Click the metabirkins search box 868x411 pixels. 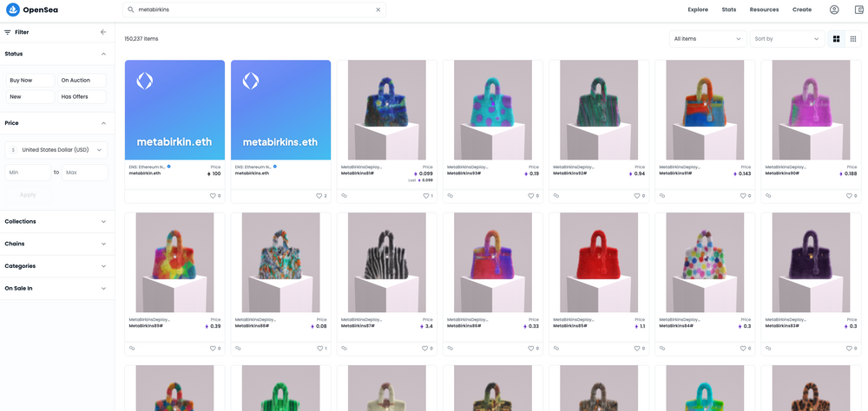(254, 10)
